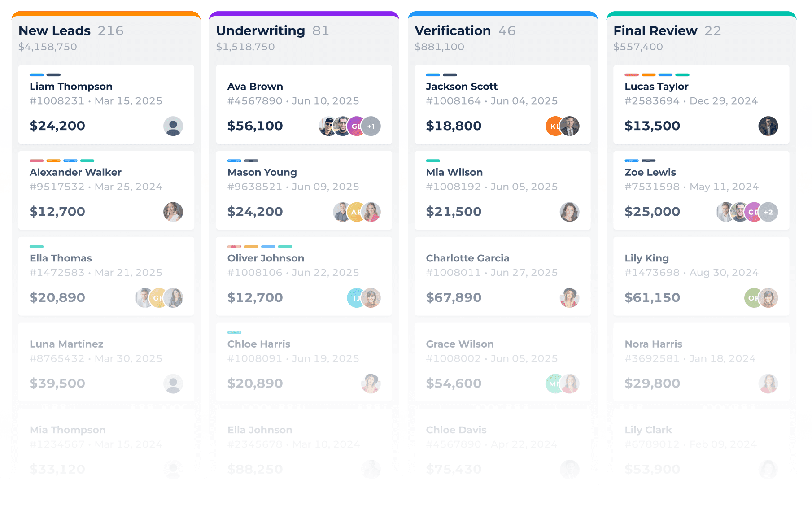Click the GH avatar on Ella Thomas card
This screenshot has width=812, height=514.
point(157,298)
